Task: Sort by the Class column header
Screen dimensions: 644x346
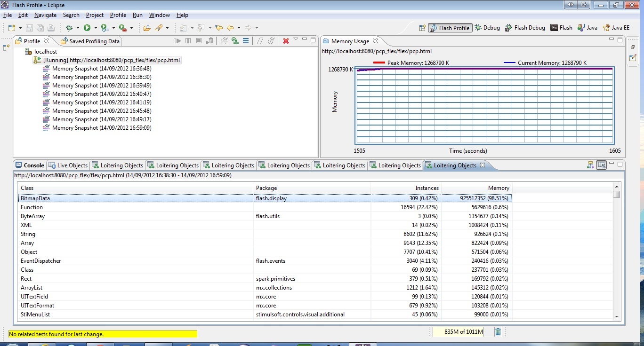Action: (x=135, y=188)
